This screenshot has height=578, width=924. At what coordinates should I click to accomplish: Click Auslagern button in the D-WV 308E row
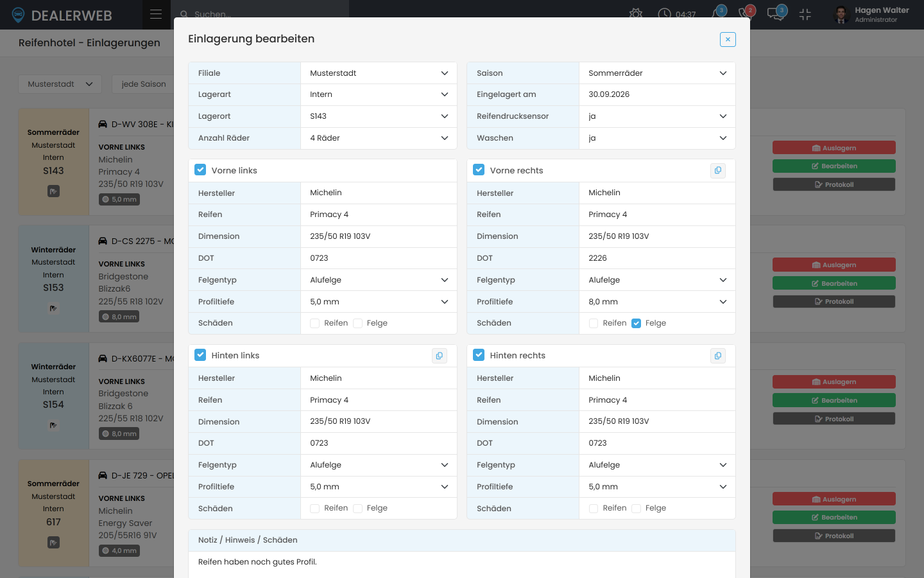834,148
